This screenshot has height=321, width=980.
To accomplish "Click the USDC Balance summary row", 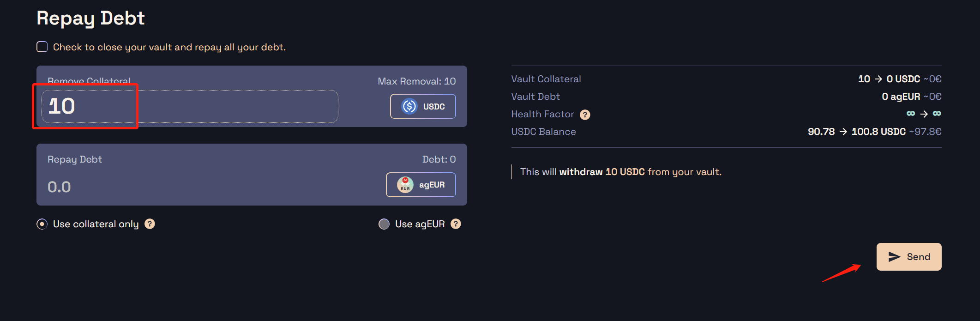I will (726, 132).
